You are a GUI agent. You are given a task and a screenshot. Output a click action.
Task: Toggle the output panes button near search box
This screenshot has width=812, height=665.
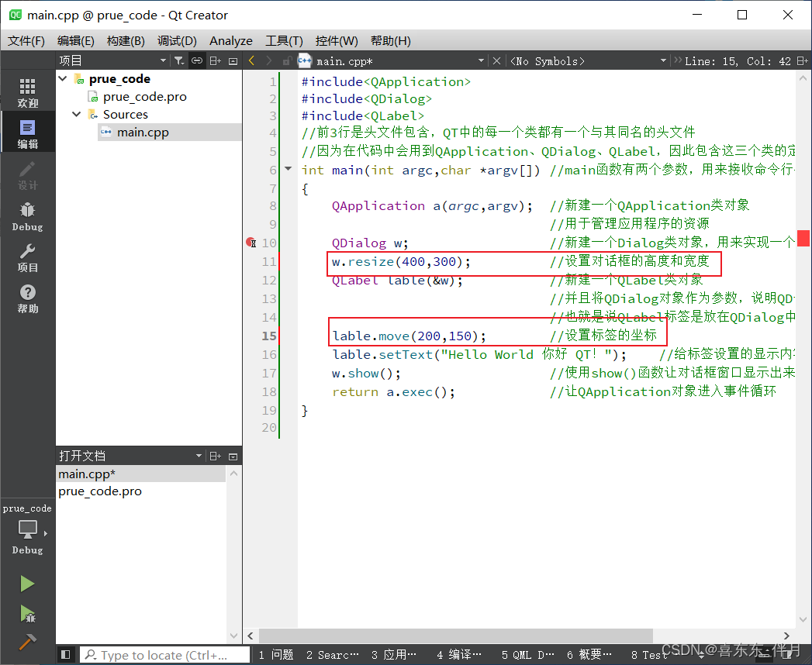pos(66,654)
